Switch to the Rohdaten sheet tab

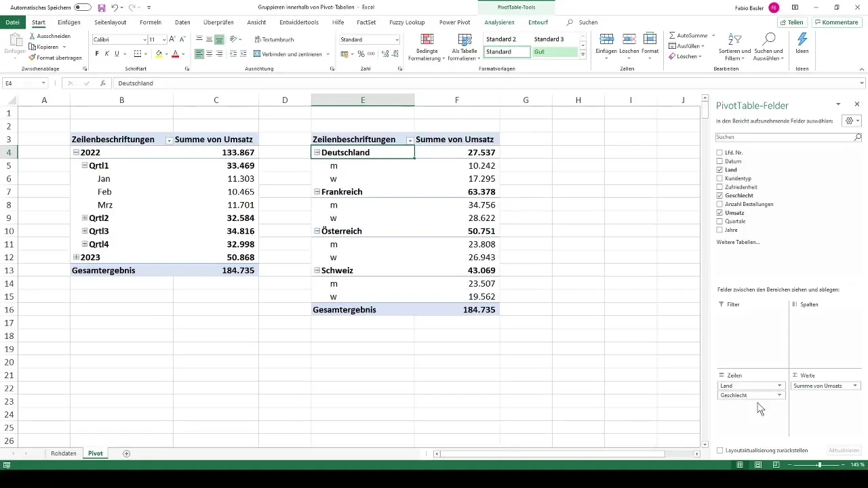[x=64, y=453]
